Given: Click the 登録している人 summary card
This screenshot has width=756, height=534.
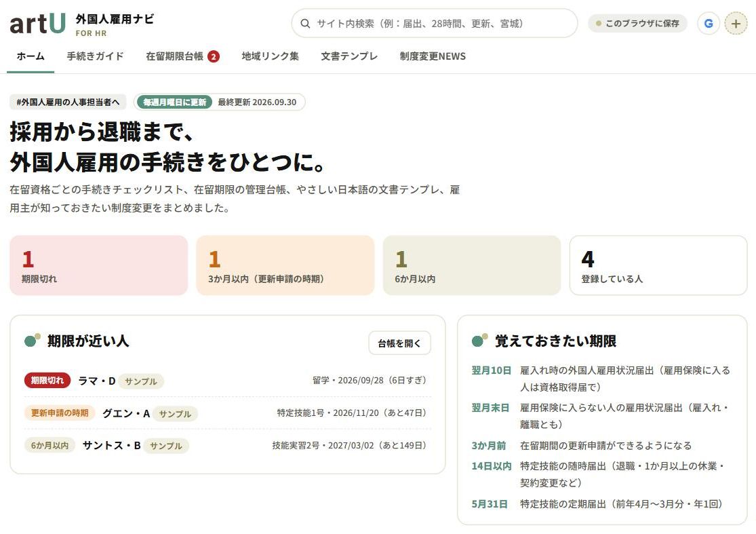Looking at the screenshot, I should point(658,265).
